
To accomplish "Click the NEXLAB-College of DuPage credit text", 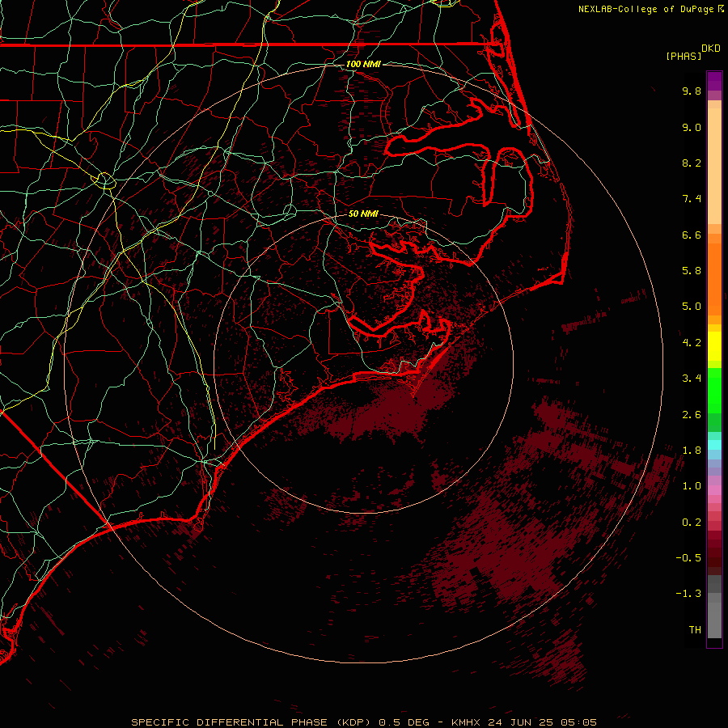I will click(x=647, y=9).
